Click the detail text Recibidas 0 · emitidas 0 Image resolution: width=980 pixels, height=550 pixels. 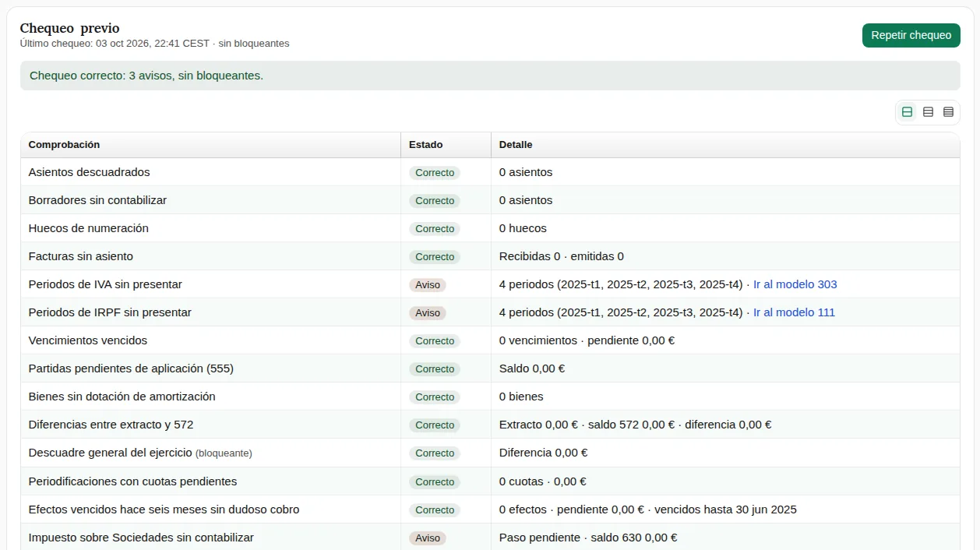click(562, 256)
